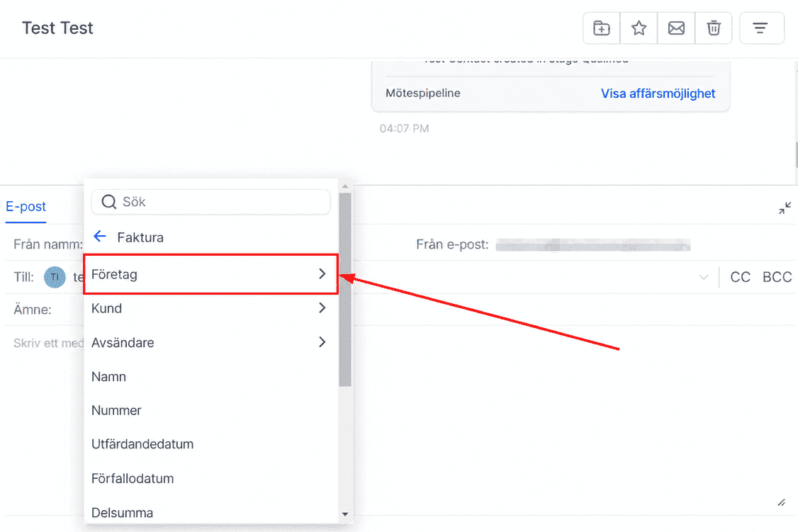Delete conversation with trash icon

coord(714,28)
